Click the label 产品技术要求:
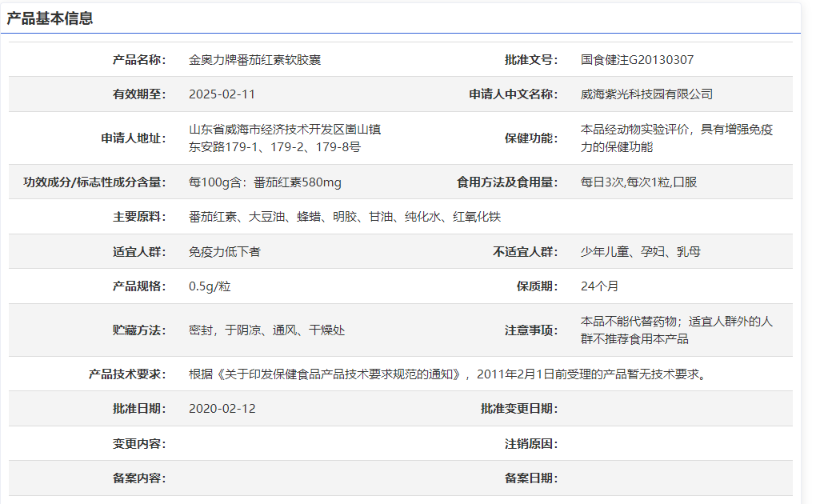Viewport: 820px width, 504px height. tap(127, 374)
